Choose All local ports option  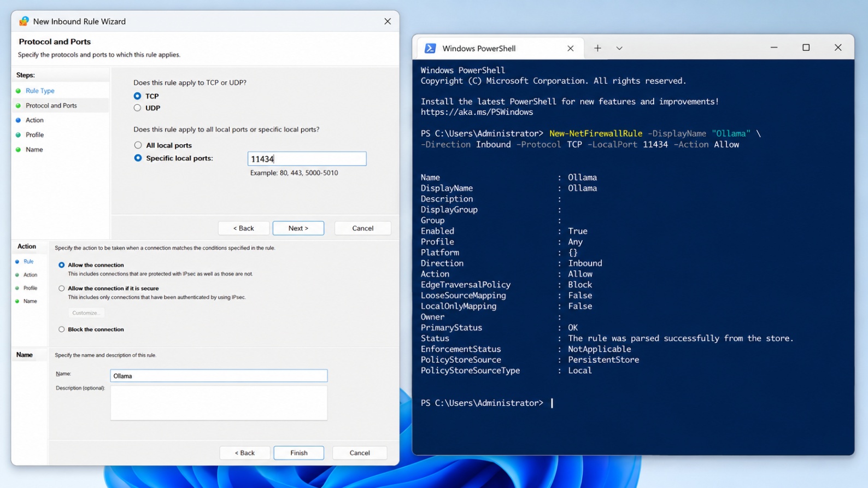[x=138, y=145]
